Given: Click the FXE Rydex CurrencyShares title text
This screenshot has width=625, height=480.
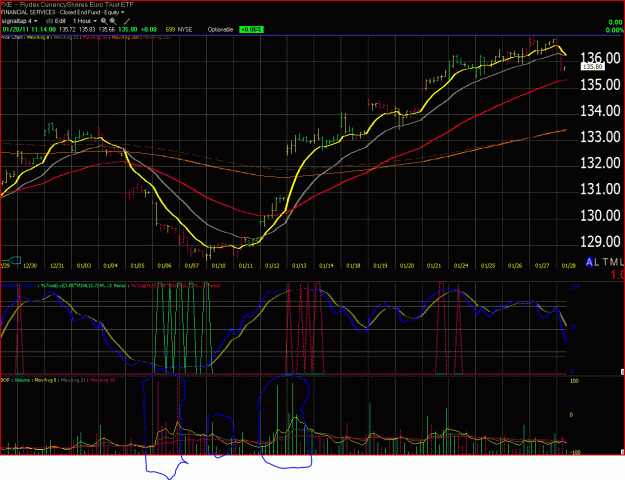Looking at the screenshot, I should pos(67,5).
